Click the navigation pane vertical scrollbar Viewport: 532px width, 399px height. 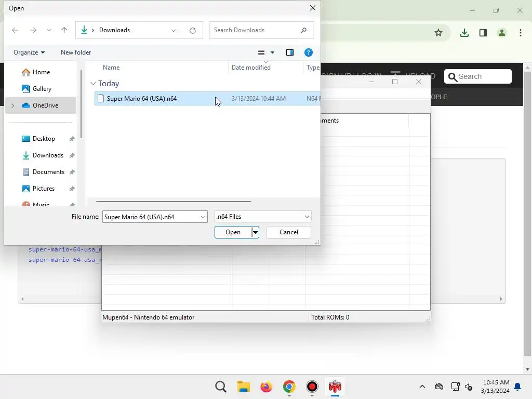click(81, 104)
